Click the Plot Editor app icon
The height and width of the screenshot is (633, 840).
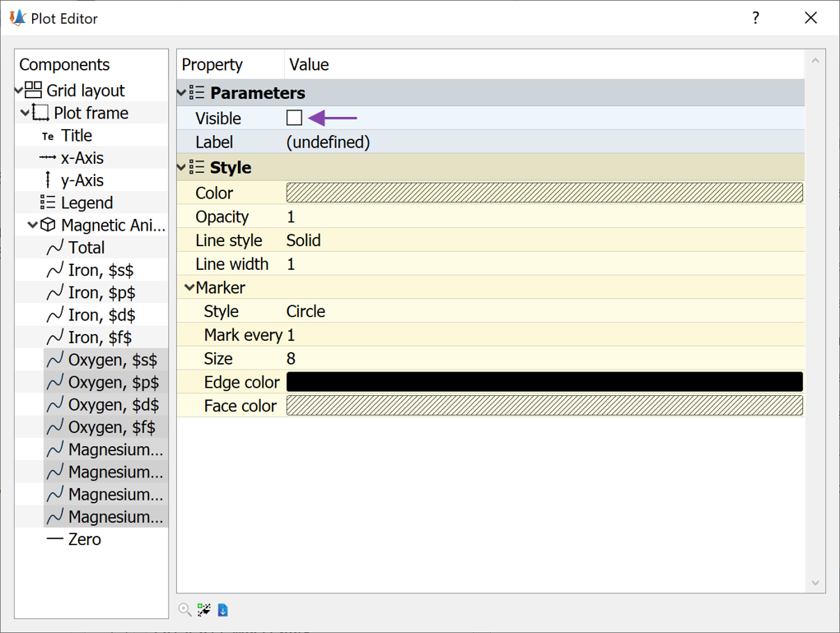17,18
